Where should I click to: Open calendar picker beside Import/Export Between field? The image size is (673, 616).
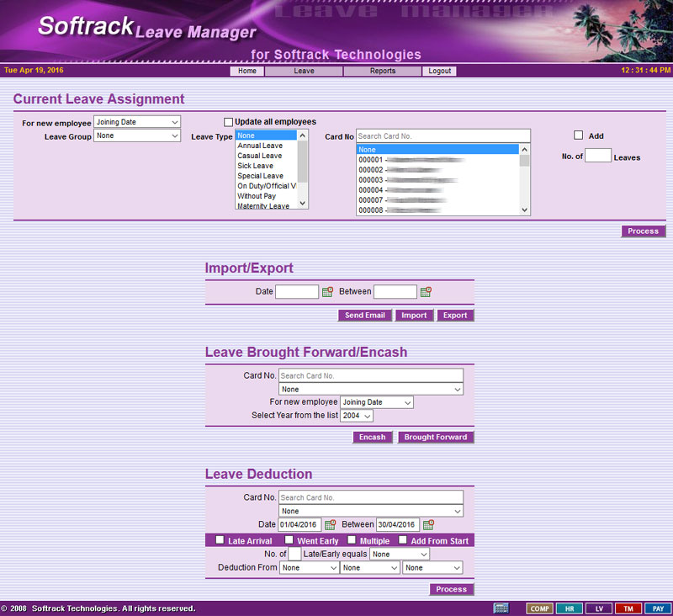click(x=427, y=292)
